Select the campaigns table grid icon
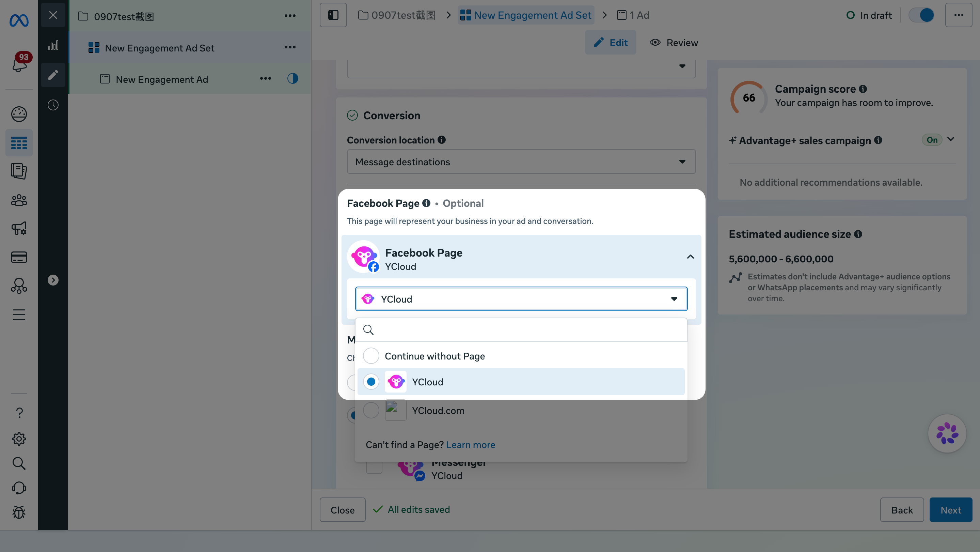The width and height of the screenshot is (980, 552). (x=19, y=143)
